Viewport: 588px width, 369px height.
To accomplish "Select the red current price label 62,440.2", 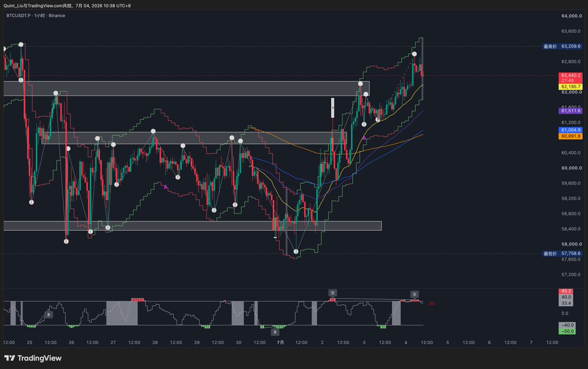I will coord(570,75).
